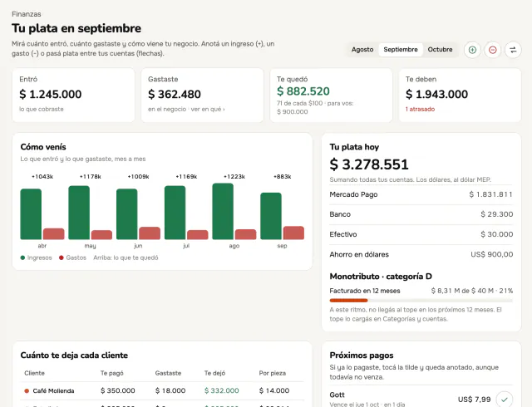The image size is (532, 407).
Task: Mark the Gott payment as paid
Action: coord(505,400)
